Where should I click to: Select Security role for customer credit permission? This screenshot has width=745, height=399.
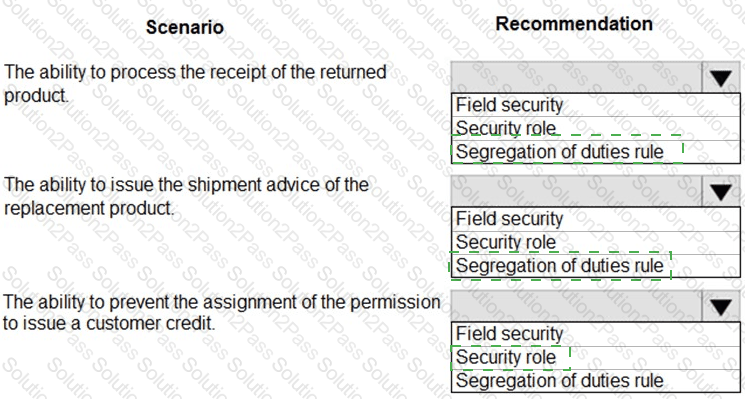(x=595, y=357)
